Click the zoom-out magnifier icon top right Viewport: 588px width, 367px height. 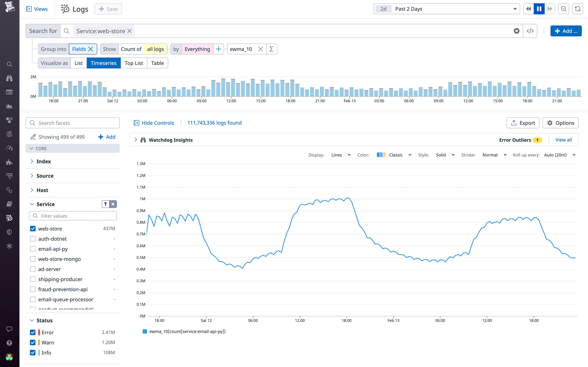(x=564, y=9)
